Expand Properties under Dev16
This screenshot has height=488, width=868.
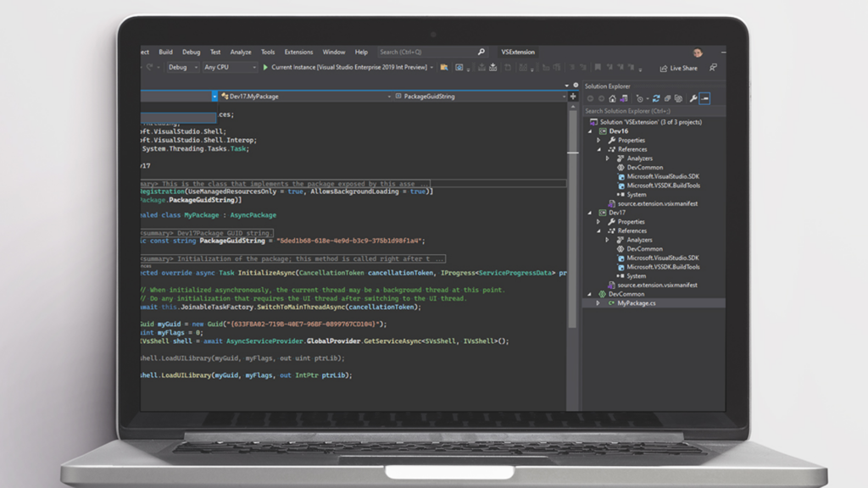pyautogui.click(x=598, y=141)
